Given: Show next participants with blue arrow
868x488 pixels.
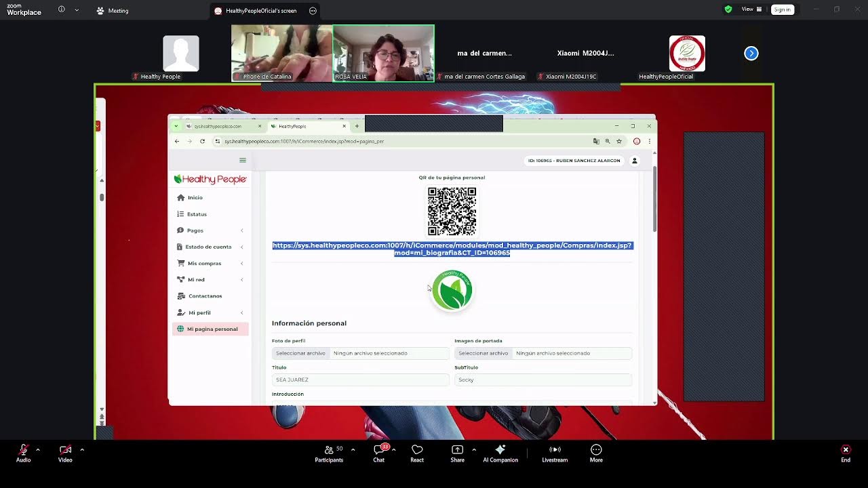Looking at the screenshot, I should point(751,54).
